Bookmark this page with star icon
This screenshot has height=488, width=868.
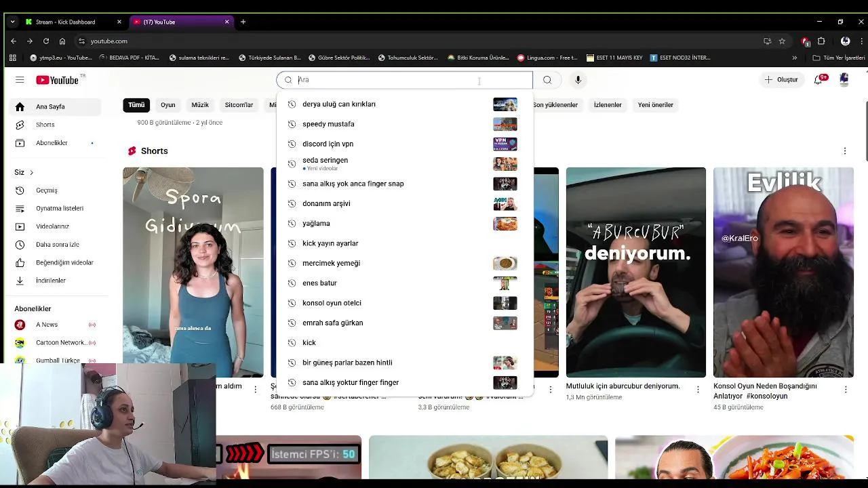click(x=782, y=41)
